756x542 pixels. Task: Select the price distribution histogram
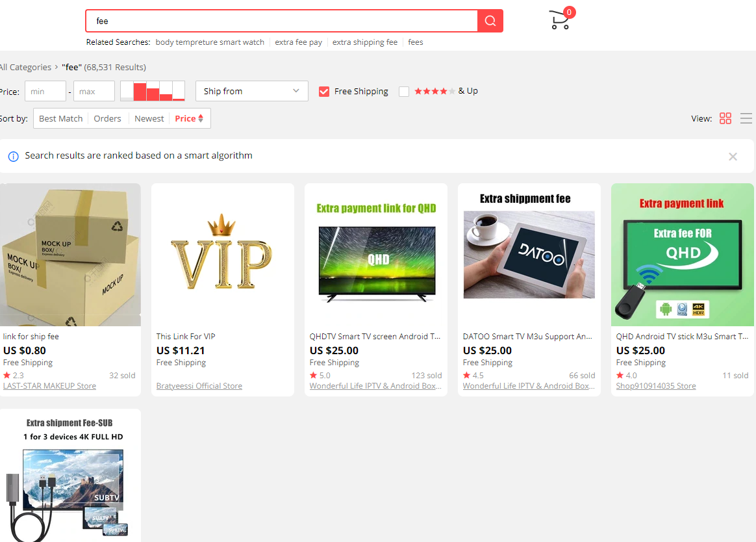(153, 91)
